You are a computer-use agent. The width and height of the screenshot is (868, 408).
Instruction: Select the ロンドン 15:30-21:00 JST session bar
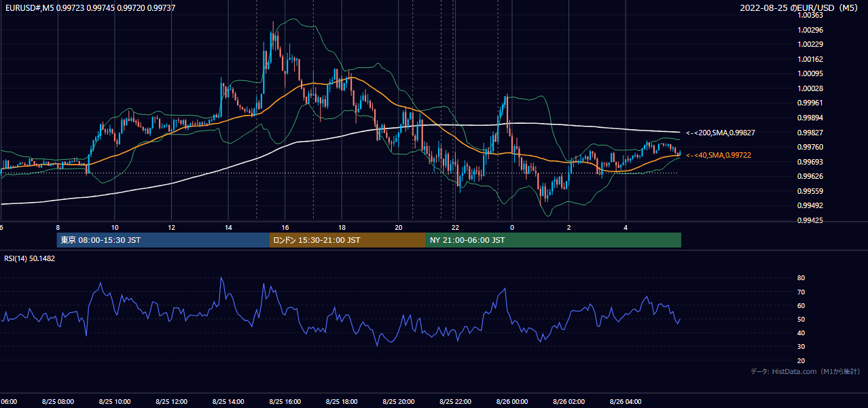(348, 240)
